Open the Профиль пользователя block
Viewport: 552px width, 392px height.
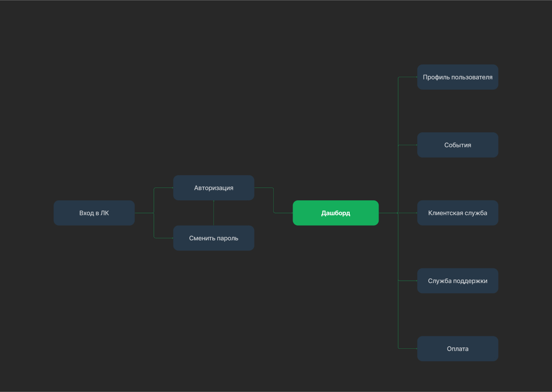click(458, 77)
